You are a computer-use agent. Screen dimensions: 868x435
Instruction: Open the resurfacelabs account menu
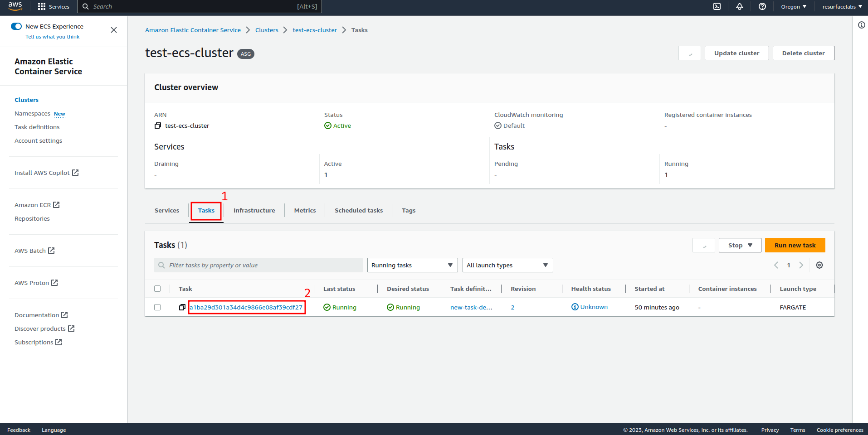pos(842,6)
